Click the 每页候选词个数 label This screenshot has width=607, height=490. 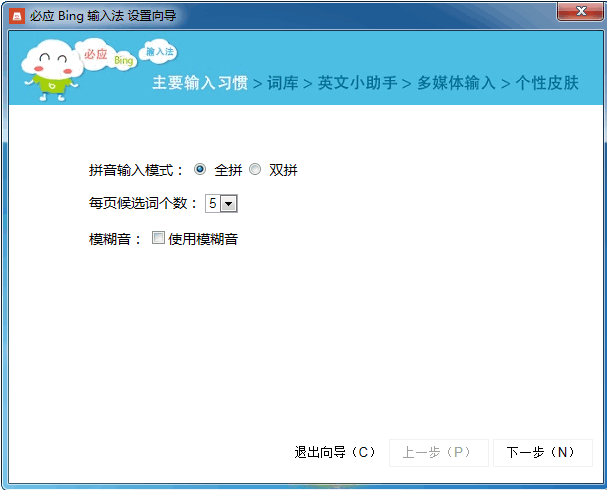pyautogui.click(x=143, y=203)
